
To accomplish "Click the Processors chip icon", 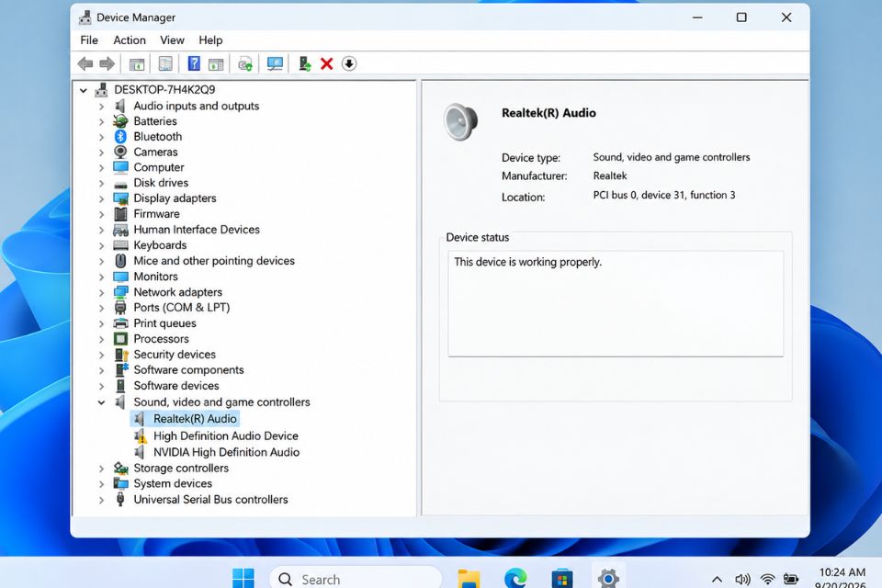I will [120, 339].
